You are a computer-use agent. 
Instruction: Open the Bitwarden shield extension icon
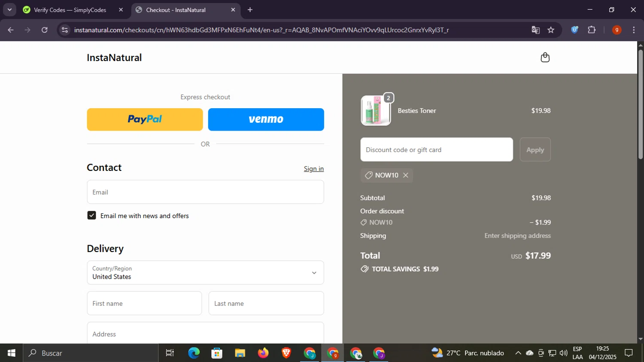[574, 30]
